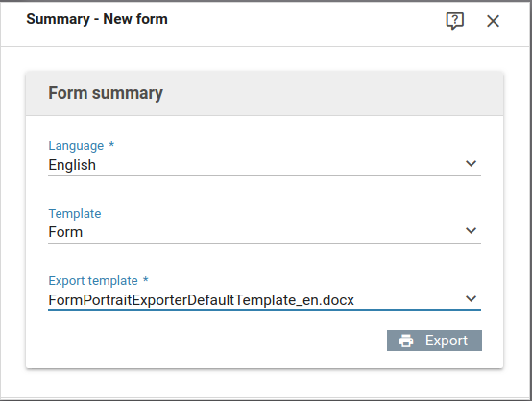Select the English language value field

264,165
